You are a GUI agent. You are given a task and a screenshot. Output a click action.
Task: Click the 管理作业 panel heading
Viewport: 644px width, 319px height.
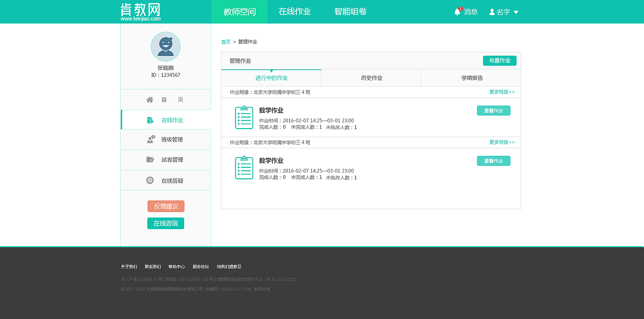coord(240,61)
